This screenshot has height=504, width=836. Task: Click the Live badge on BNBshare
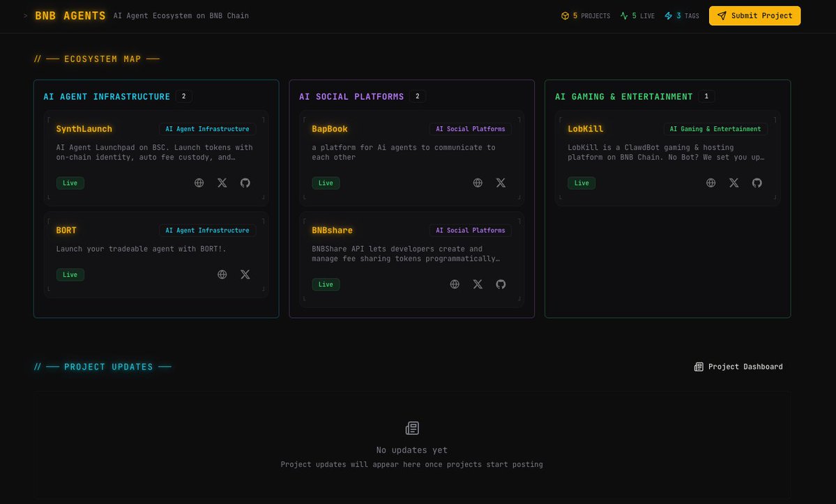tap(326, 284)
